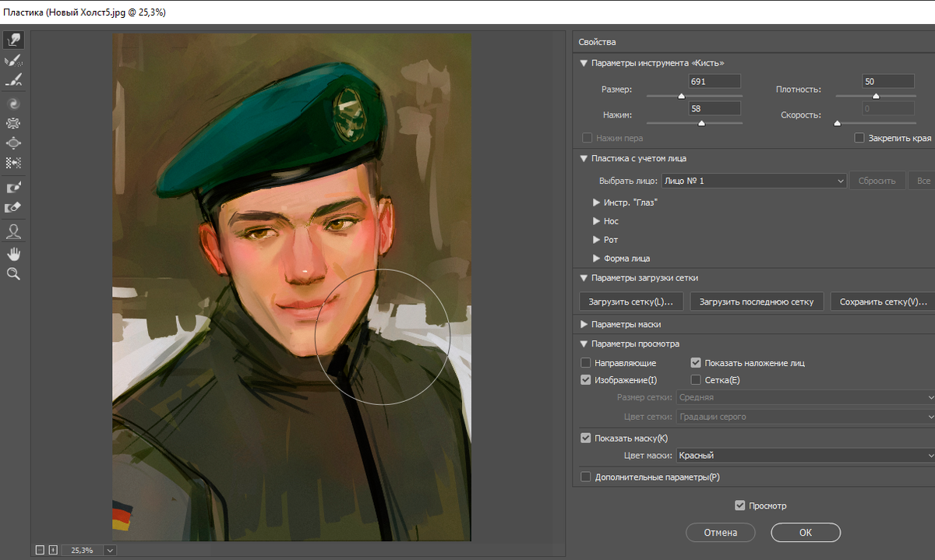935x560 pixels.
Task: Toggle the Нажим пера checkbox
Action: coord(587,138)
